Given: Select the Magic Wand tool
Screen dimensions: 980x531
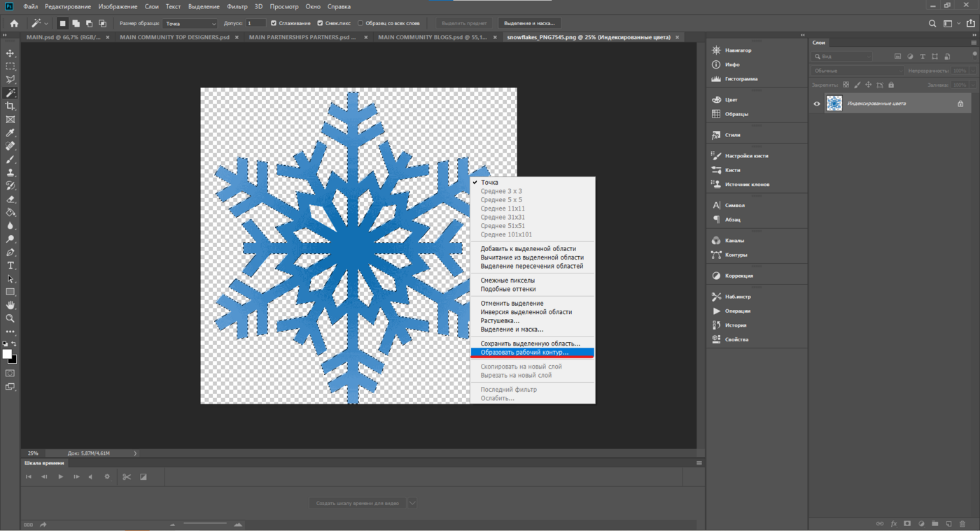Looking at the screenshot, I should [10, 93].
